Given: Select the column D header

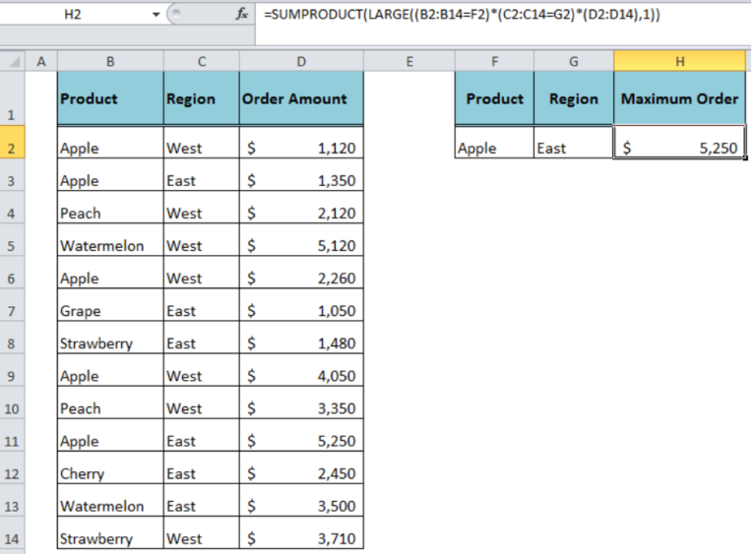Looking at the screenshot, I should (x=300, y=61).
